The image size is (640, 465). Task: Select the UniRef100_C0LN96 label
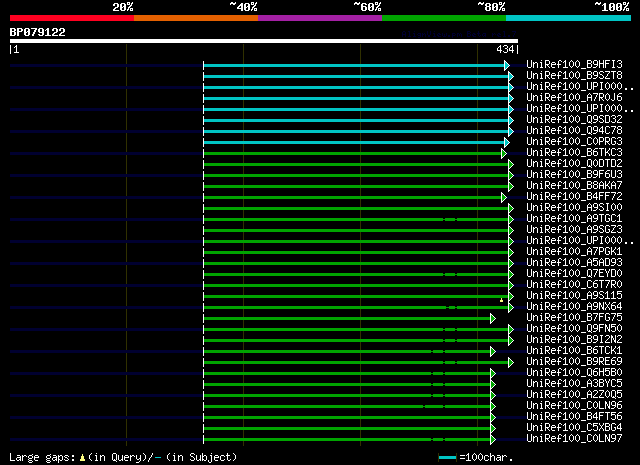574,405
